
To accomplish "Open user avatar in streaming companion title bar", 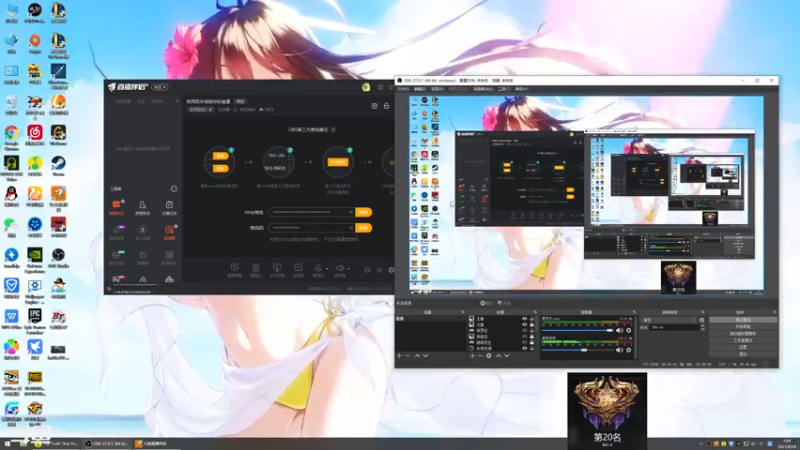I will 366,87.
